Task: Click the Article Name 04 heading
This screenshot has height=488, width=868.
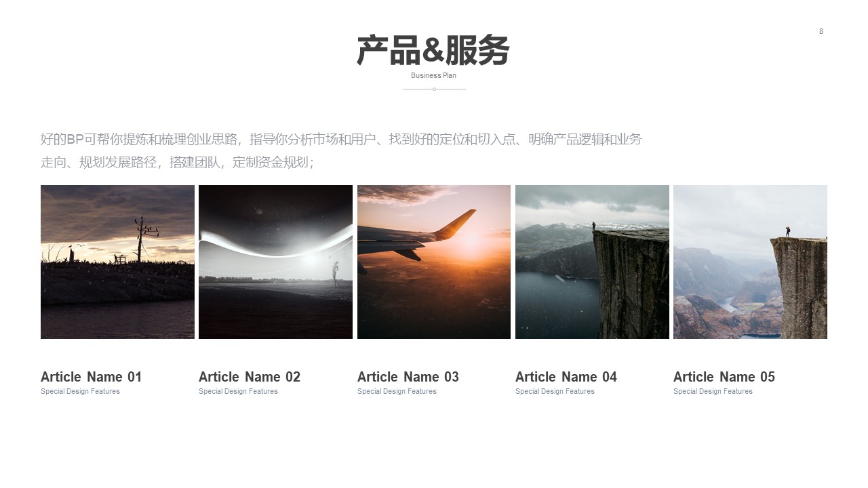Action: 566,377
